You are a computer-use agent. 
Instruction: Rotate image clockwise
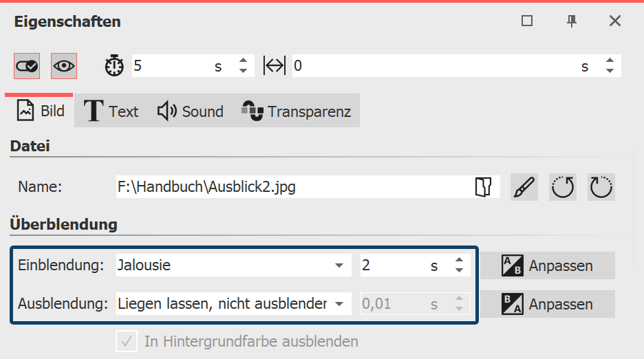[601, 186]
